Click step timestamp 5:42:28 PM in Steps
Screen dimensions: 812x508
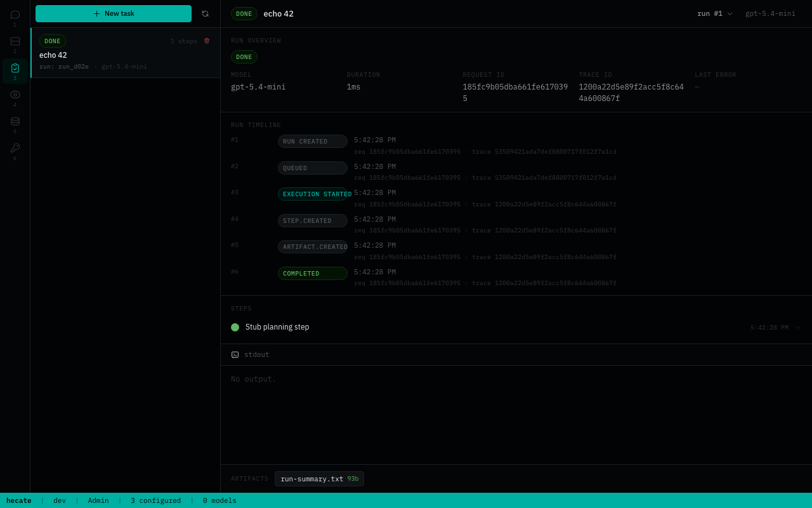pyautogui.click(x=769, y=328)
